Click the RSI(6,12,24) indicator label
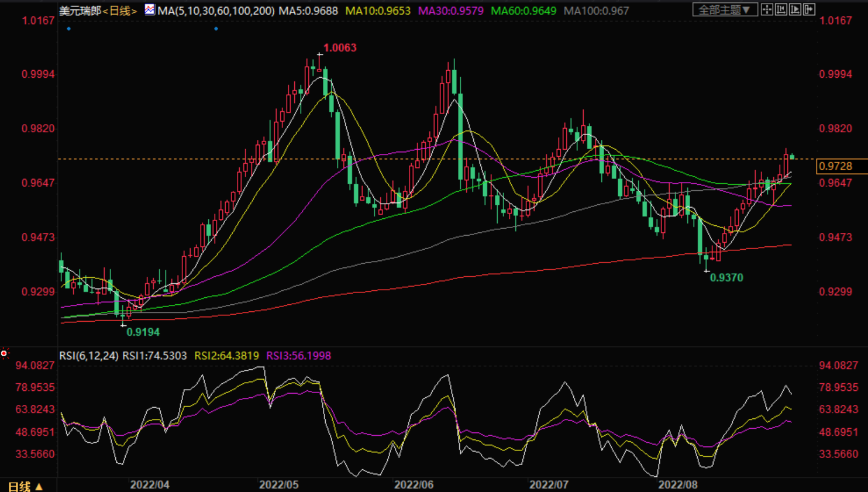The image size is (868, 492). 88,356
